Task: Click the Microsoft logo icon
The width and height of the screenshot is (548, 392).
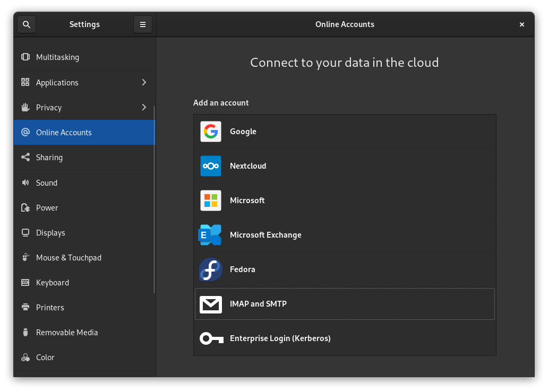Action: pos(210,201)
